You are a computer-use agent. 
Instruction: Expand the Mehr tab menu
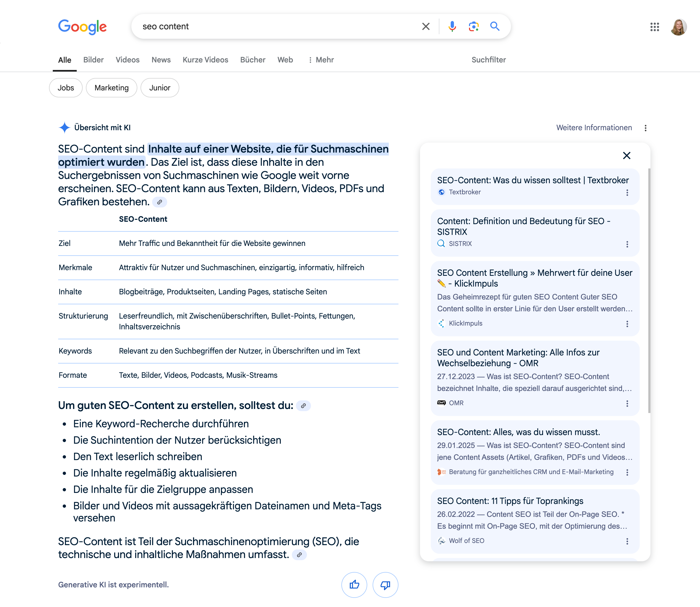tap(321, 60)
